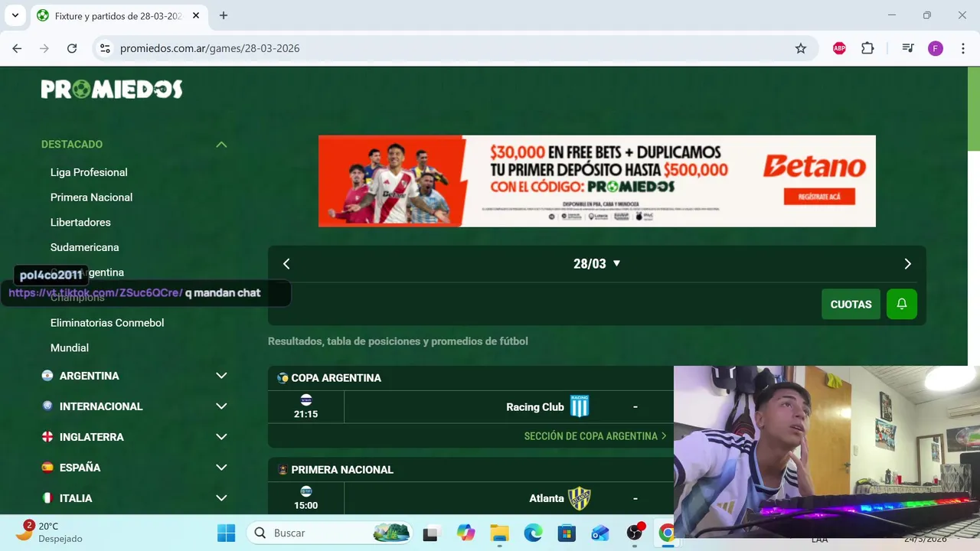The image size is (980, 551).
Task: Open Primera Nacional in the sidebar
Action: click(91, 197)
